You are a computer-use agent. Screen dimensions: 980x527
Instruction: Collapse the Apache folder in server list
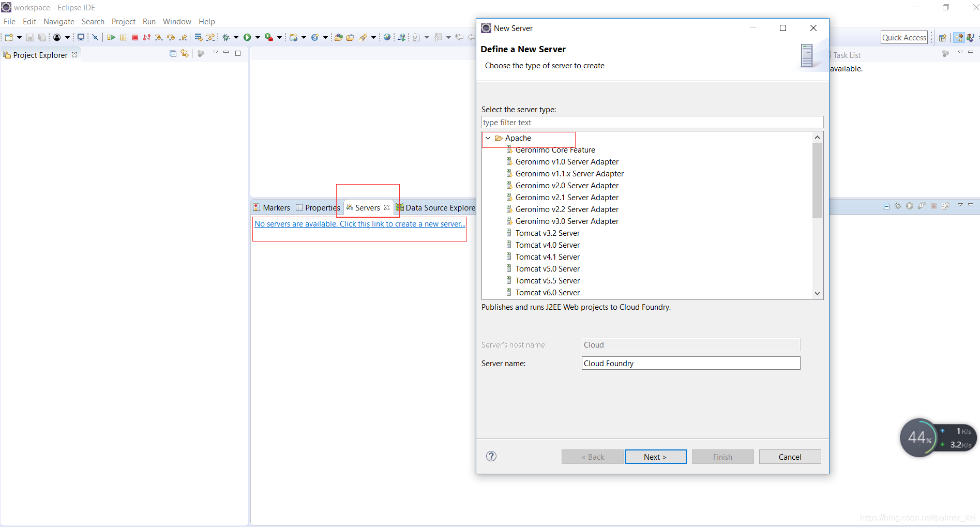(488, 138)
